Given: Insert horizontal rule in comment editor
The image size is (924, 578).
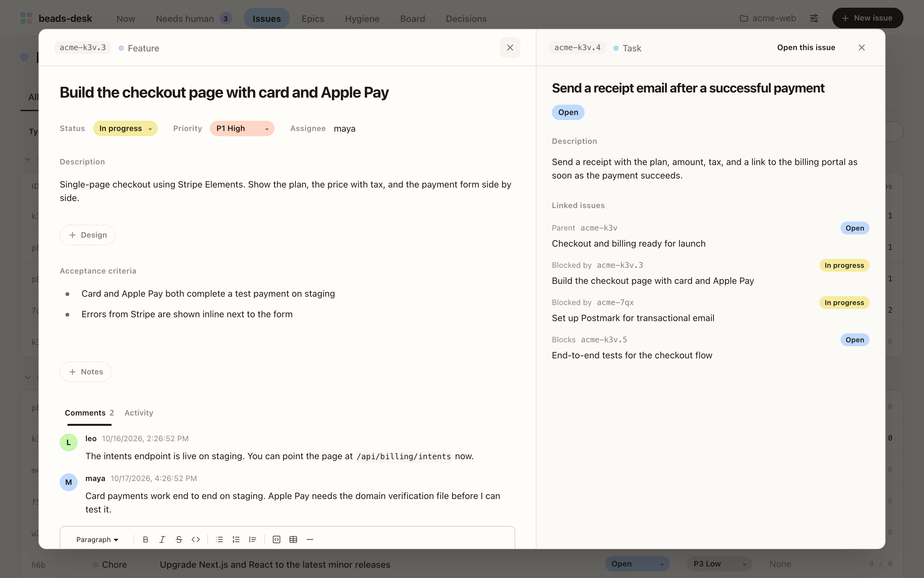Looking at the screenshot, I should 310,539.
